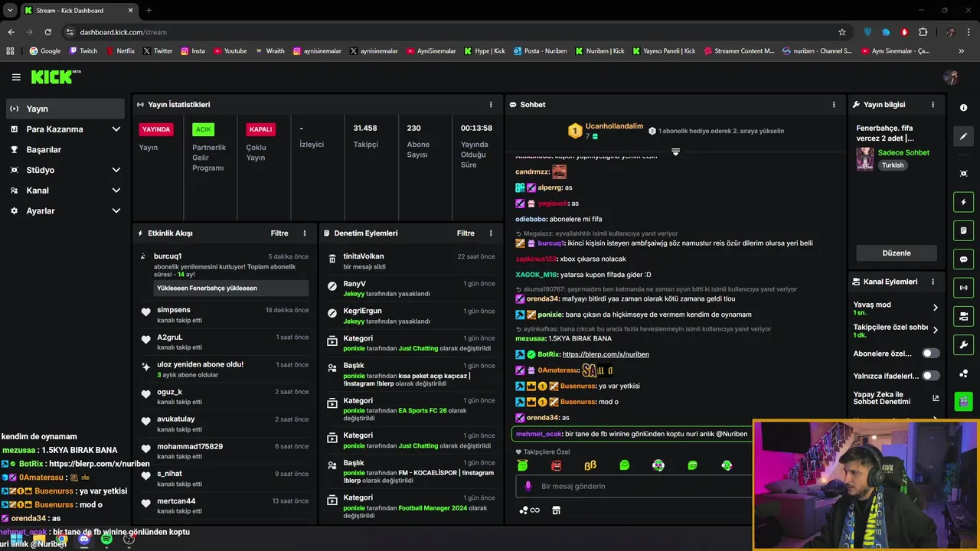
Task: Toggle Yalnızca ifadeler chat switch
Action: pos(930,376)
